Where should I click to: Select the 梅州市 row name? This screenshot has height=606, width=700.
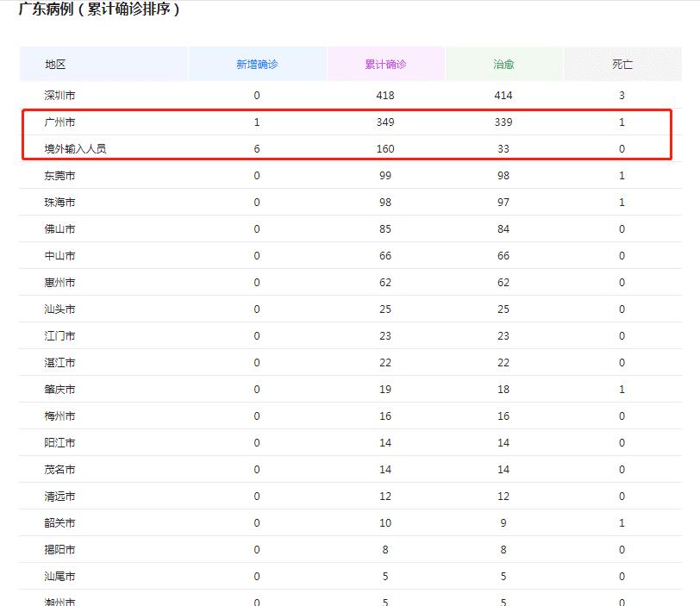59,416
